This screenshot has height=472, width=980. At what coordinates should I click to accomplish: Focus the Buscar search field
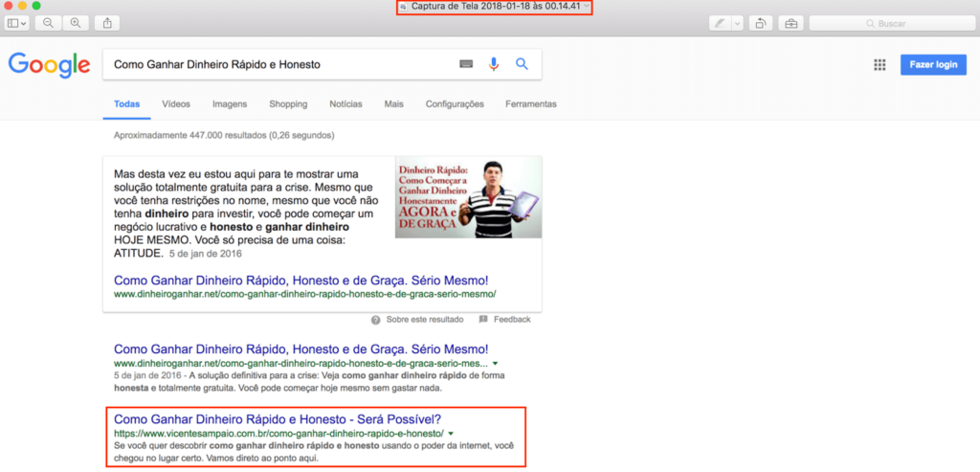(892, 23)
